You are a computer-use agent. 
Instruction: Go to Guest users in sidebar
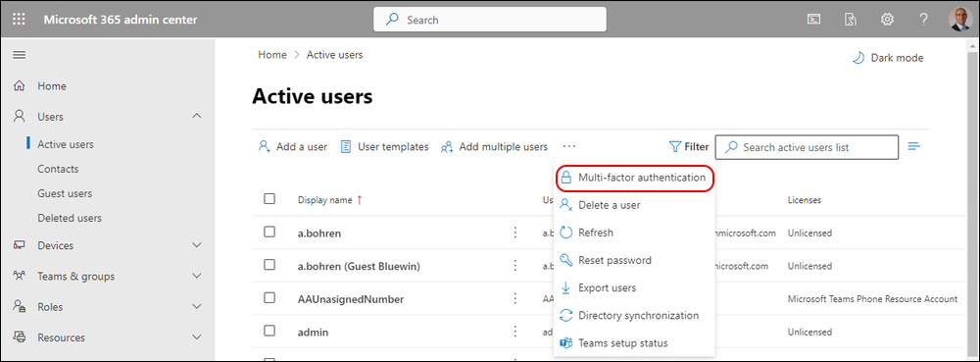click(65, 193)
